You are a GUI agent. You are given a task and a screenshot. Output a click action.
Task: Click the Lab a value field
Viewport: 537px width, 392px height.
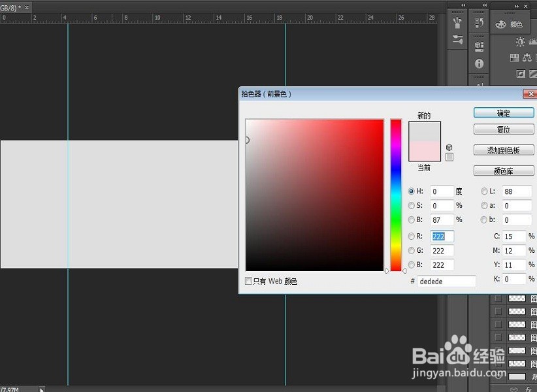tap(517, 205)
